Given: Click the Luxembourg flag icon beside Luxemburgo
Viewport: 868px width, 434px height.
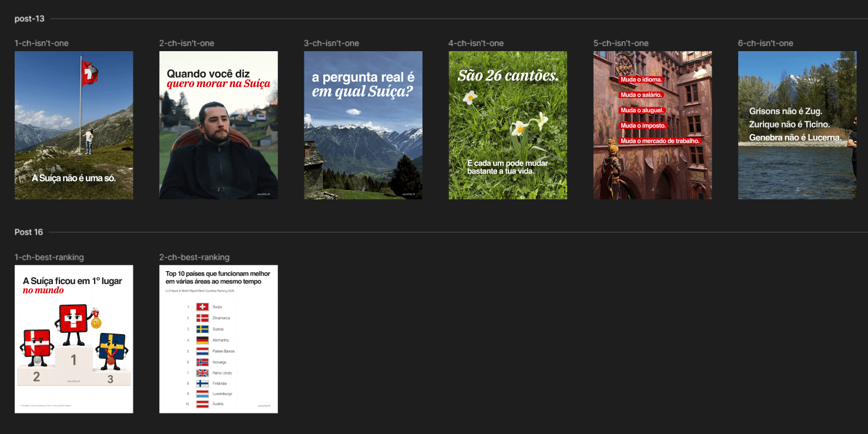Looking at the screenshot, I should coord(202,393).
